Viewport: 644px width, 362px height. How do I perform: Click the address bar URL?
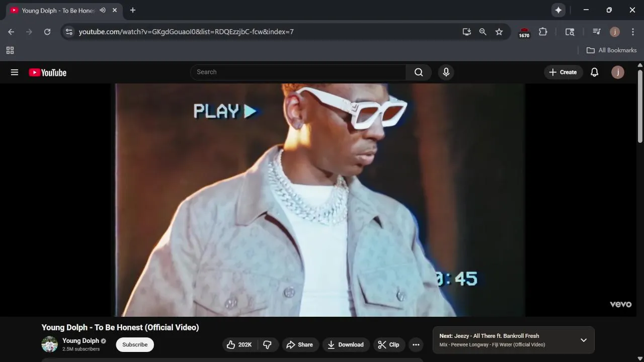186,32
